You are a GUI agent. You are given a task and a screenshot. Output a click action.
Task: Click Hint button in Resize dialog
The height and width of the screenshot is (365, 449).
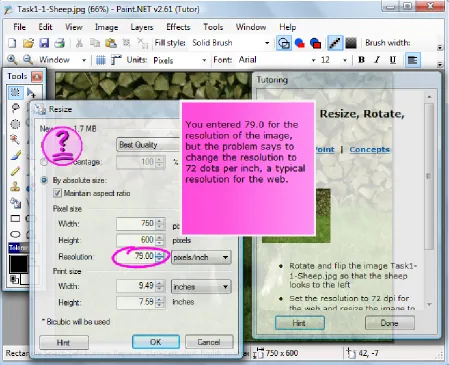pos(64,342)
